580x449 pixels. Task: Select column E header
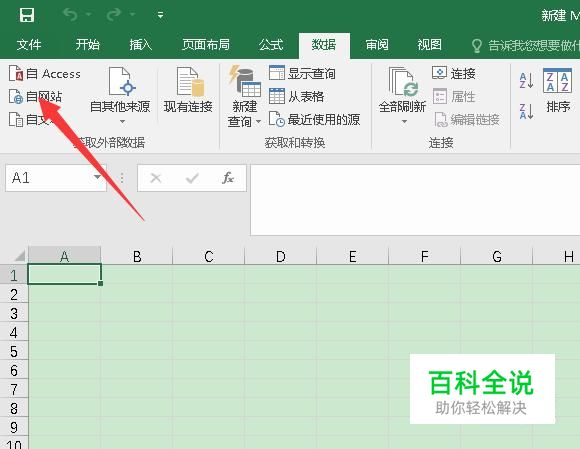tap(353, 256)
